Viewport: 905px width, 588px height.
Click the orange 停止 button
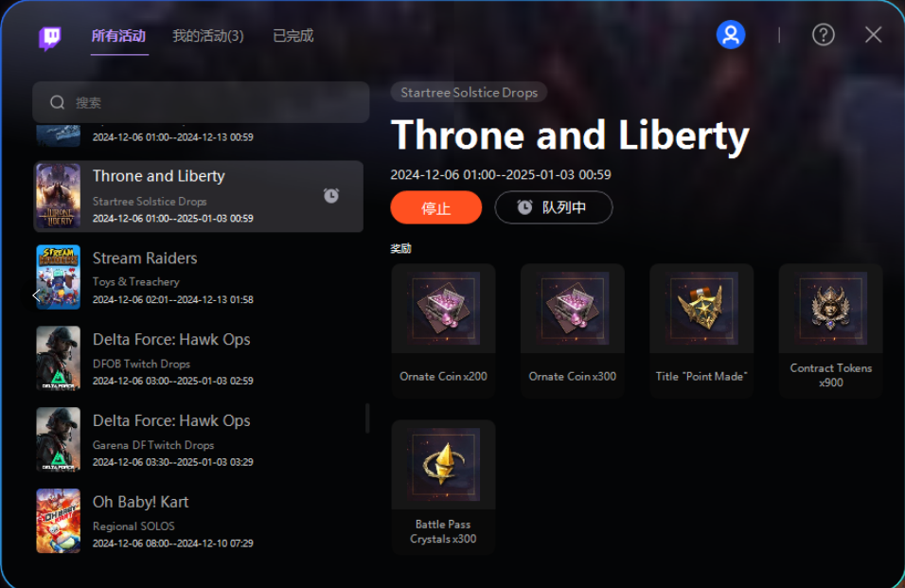(x=435, y=207)
